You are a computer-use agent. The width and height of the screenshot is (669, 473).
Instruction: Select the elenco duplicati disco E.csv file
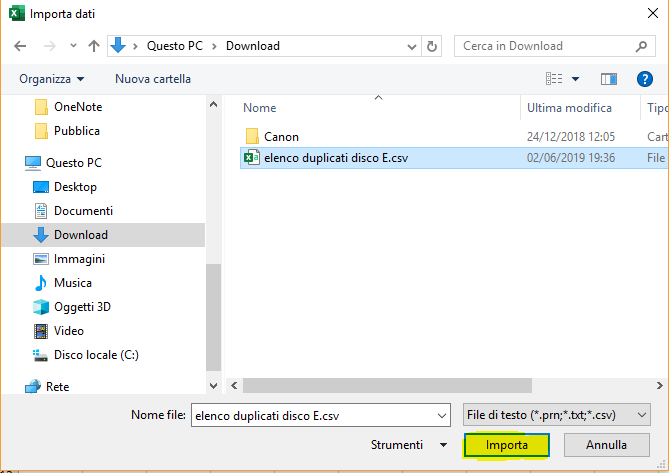[x=335, y=157]
